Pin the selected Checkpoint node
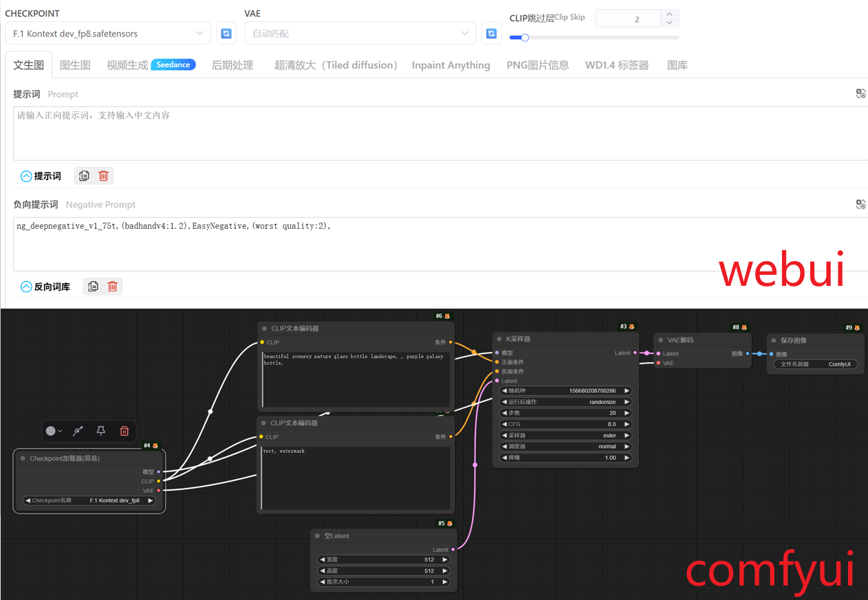 point(101,431)
